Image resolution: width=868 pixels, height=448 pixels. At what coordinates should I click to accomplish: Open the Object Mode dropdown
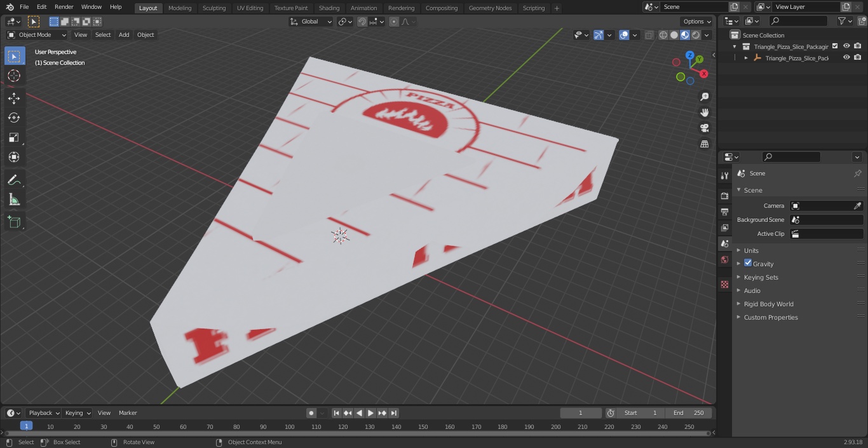point(37,35)
